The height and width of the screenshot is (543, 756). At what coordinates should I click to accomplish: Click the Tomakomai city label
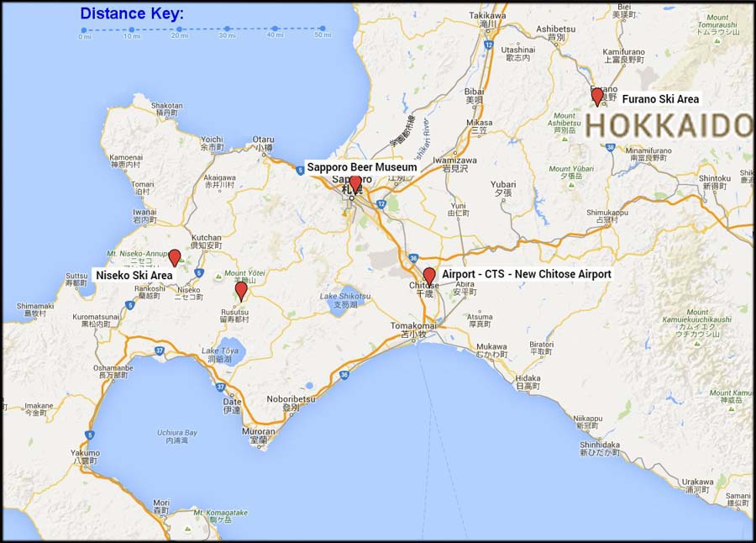(413, 329)
